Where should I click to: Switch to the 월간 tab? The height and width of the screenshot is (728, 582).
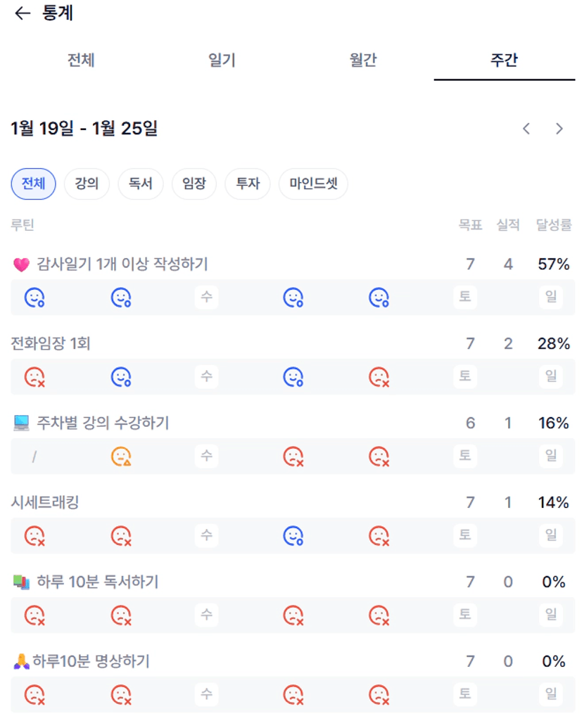coord(363,60)
